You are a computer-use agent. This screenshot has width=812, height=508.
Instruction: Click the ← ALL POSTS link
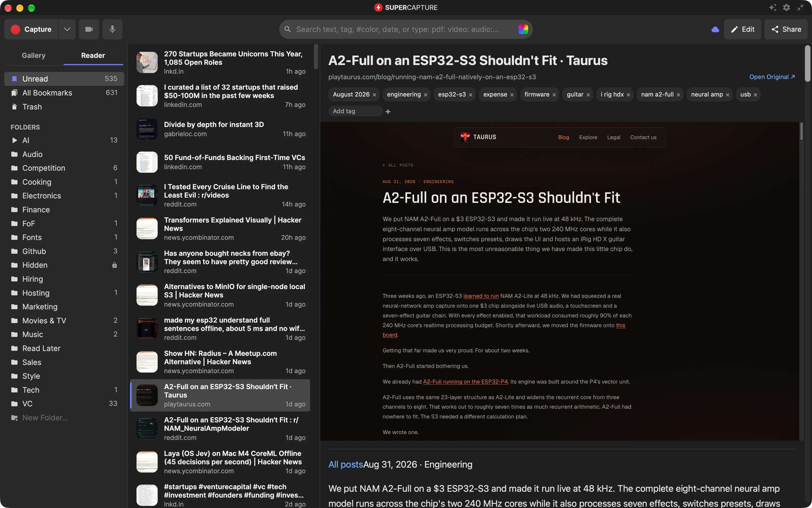(398, 165)
